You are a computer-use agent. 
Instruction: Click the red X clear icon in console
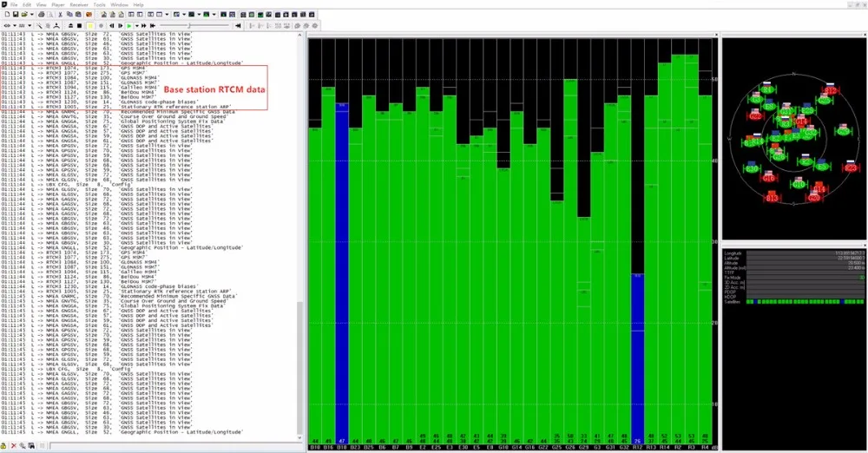click(x=14, y=446)
